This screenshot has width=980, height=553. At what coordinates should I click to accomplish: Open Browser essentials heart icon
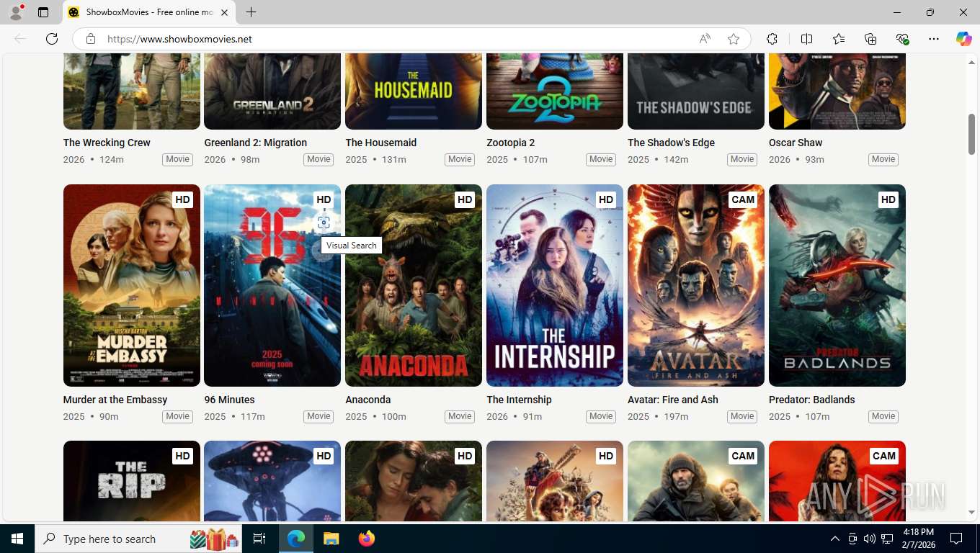pos(902,39)
